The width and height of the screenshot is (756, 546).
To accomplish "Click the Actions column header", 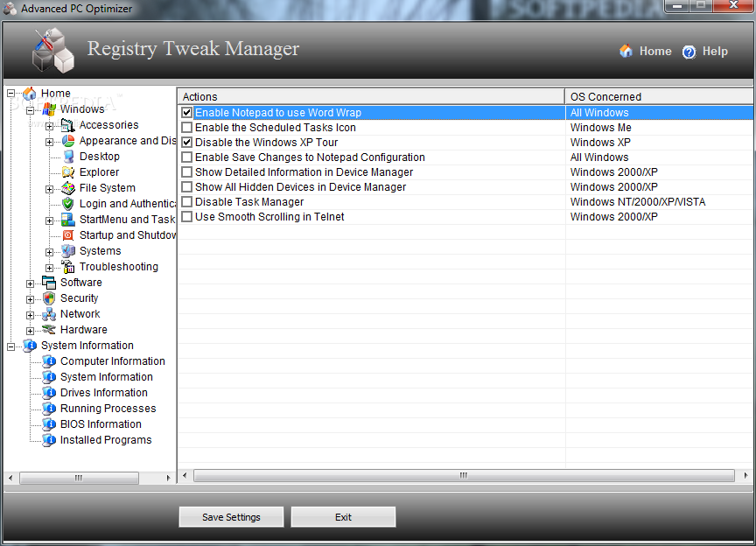I will pyautogui.click(x=371, y=96).
